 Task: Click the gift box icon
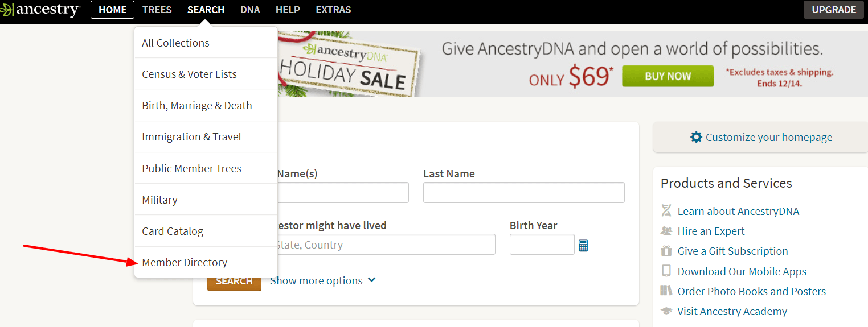[666, 251]
